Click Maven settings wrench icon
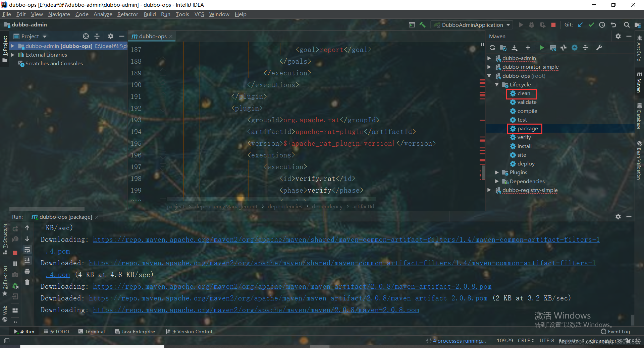This screenshot has height=348, width=644. (x=599, y=48)
